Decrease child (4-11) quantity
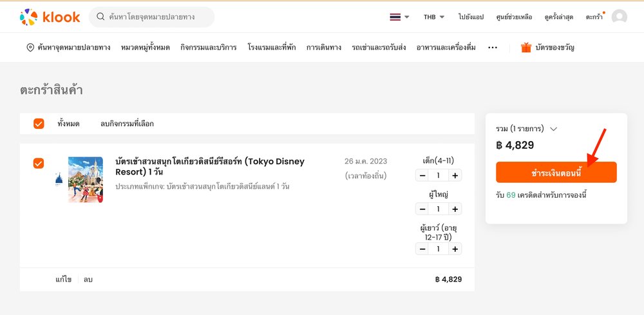The image size is (644, 315). point(422,175)
